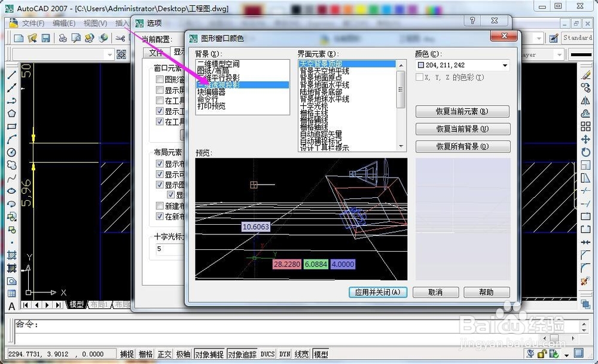
Task: Click the 恢复当前背景 button
Action: click(463, 129)
